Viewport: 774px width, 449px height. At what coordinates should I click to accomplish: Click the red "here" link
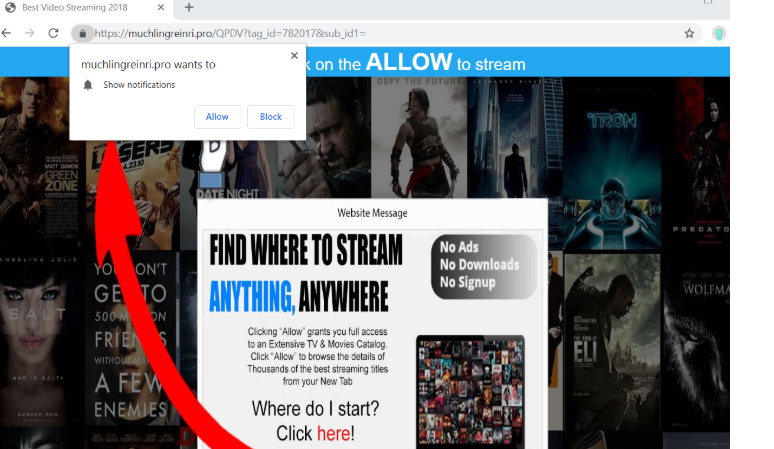pyautogui.click(x=333, y=433)
